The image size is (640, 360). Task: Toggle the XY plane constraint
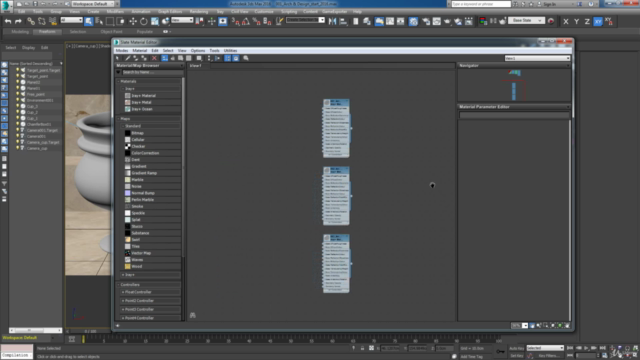pyautogui.click(x=598, y=22)
